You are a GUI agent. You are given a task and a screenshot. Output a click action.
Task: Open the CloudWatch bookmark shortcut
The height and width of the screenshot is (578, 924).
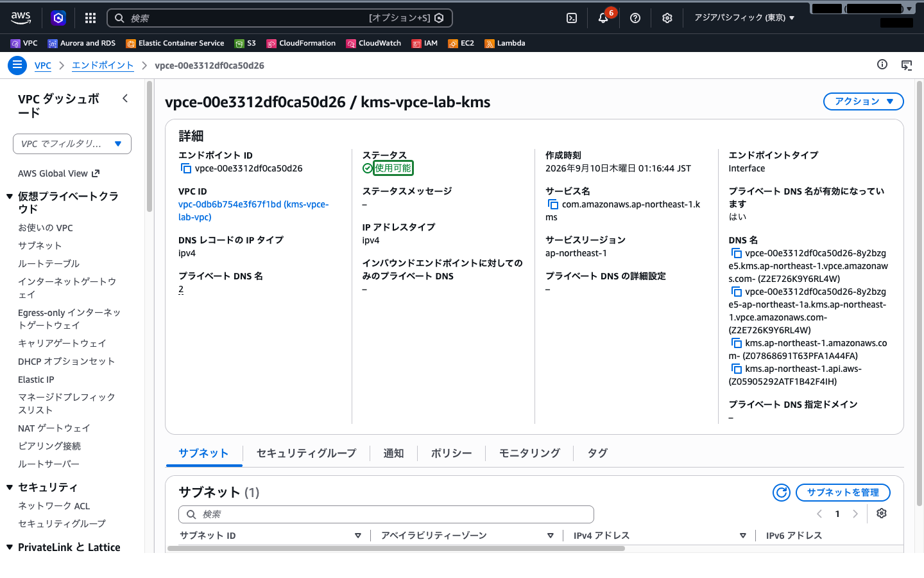click(x=373, y=43)
